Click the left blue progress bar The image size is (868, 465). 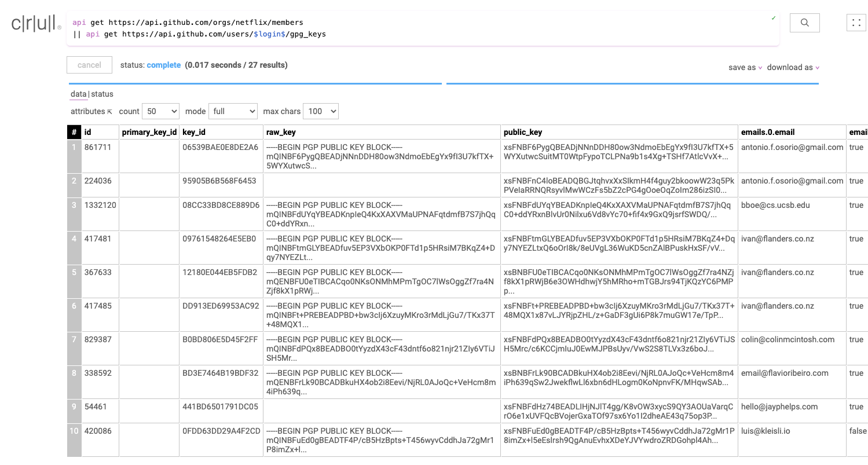(255, 84)
